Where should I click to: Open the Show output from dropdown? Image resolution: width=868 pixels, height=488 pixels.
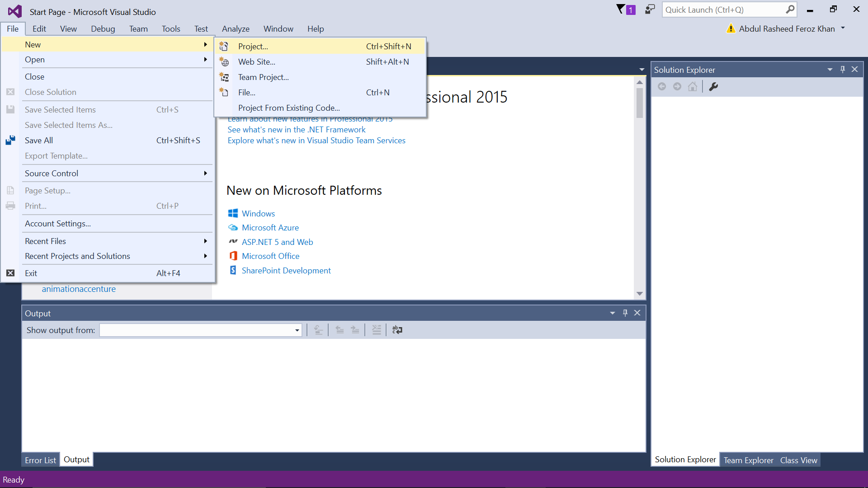(297, 330)
